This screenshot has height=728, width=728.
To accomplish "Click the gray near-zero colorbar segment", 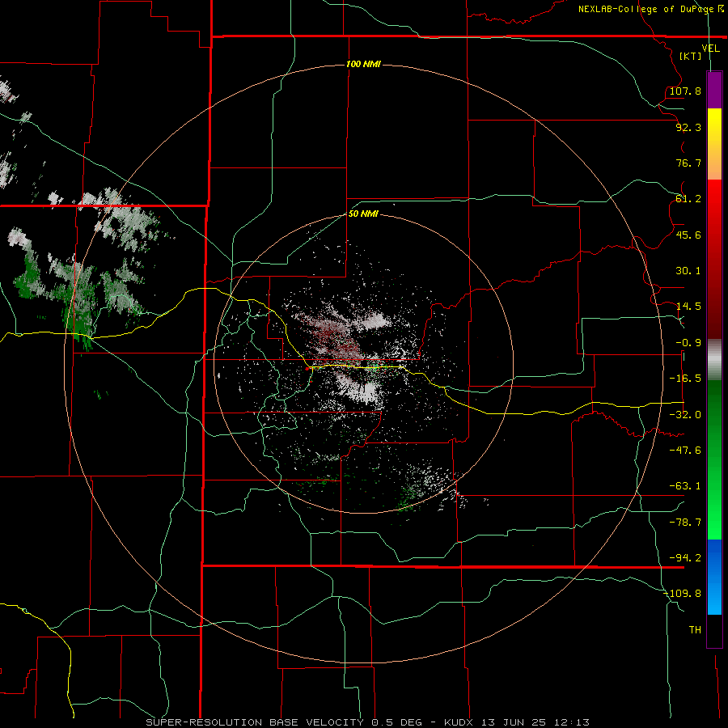I will (x=714, y=360).
